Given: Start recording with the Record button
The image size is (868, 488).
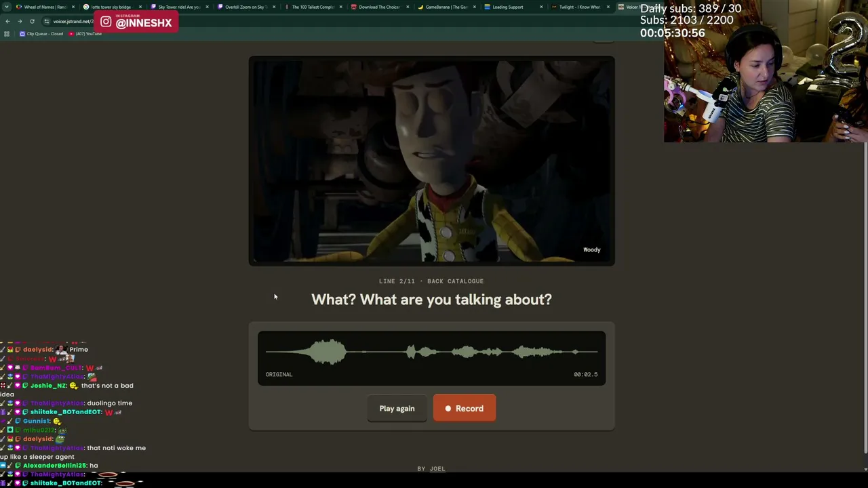Looking at the screenshot, I should tap(465, 409).
